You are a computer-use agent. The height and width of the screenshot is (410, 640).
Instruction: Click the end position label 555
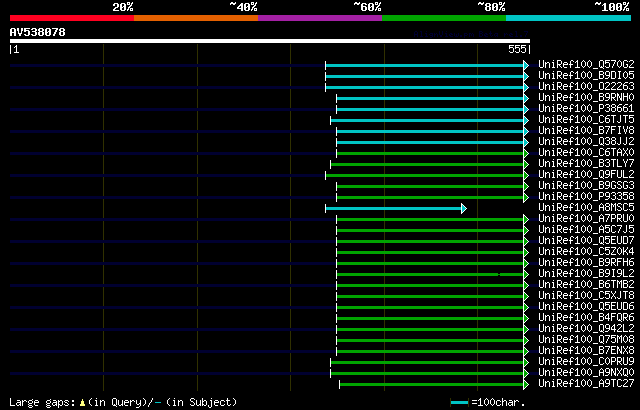[517, 49]
